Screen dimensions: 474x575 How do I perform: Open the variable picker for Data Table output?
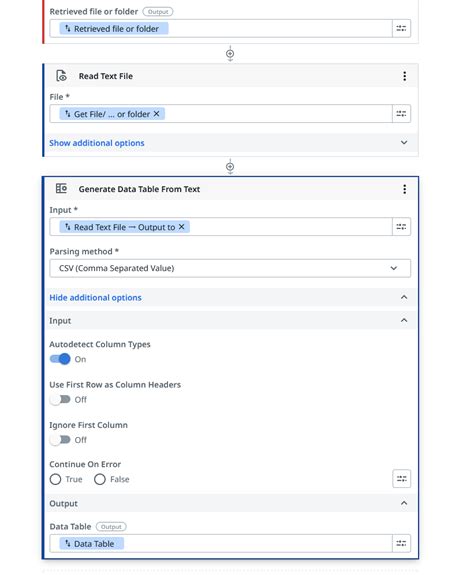[x=401, y=543]
